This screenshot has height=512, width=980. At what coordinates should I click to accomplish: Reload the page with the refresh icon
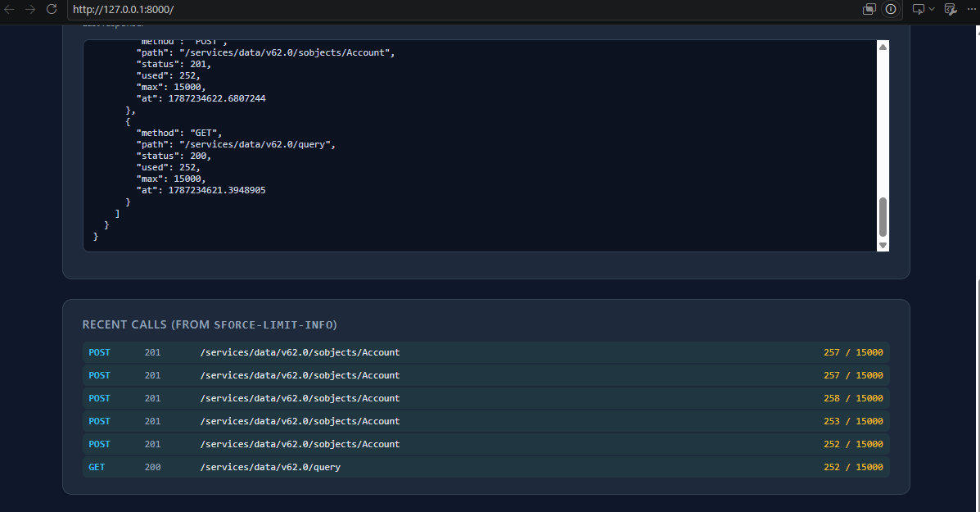[52, 9]
